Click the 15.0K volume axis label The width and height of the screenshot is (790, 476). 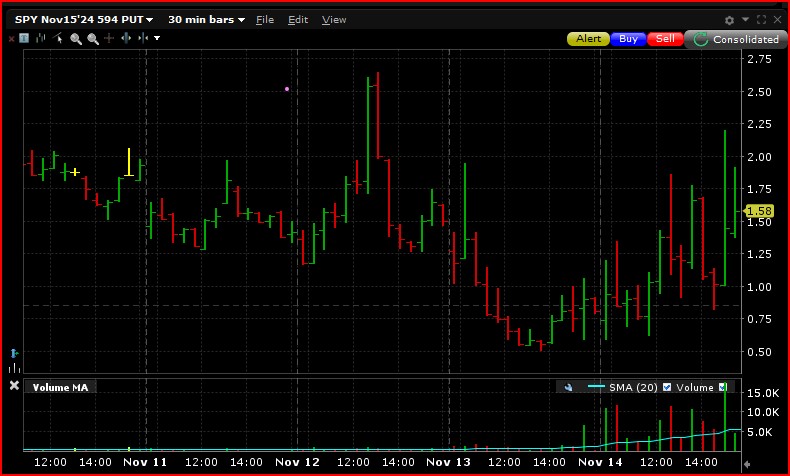click(763, 393)
